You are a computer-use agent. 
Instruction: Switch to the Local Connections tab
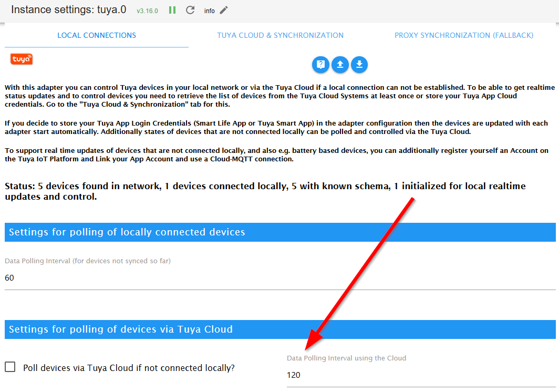point(97,35)
